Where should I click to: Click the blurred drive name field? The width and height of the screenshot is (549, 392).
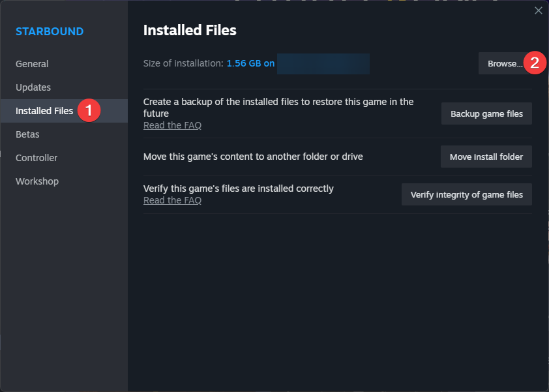coord(323,64)
